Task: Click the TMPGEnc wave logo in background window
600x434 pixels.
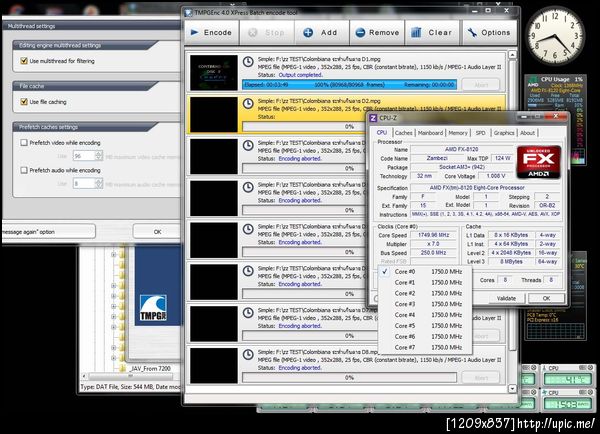Action: [x=153, y=307]
